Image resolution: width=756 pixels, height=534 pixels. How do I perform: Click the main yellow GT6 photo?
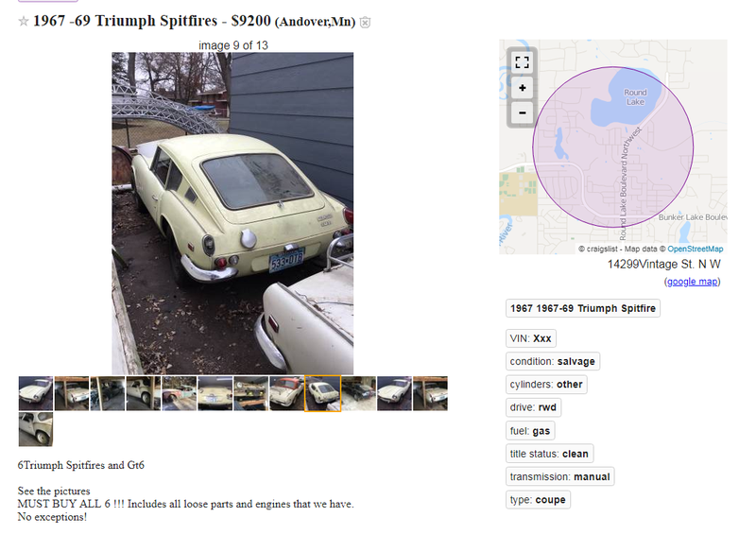point(232,214)
